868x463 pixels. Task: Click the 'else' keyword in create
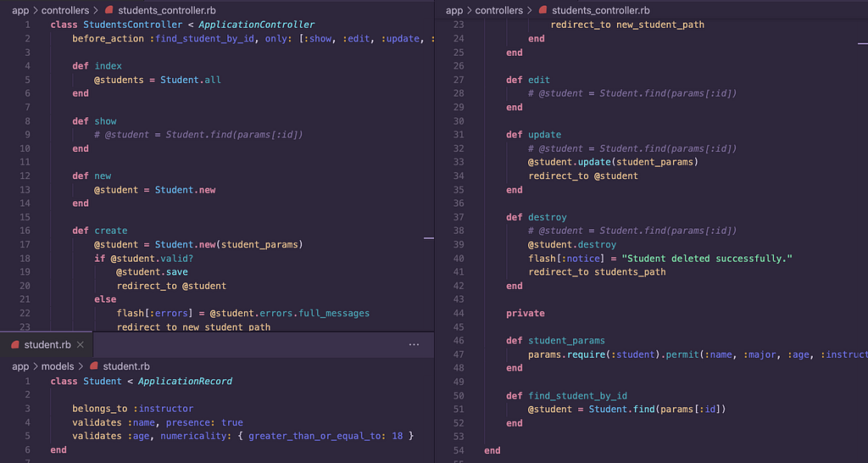pos(105,299)
